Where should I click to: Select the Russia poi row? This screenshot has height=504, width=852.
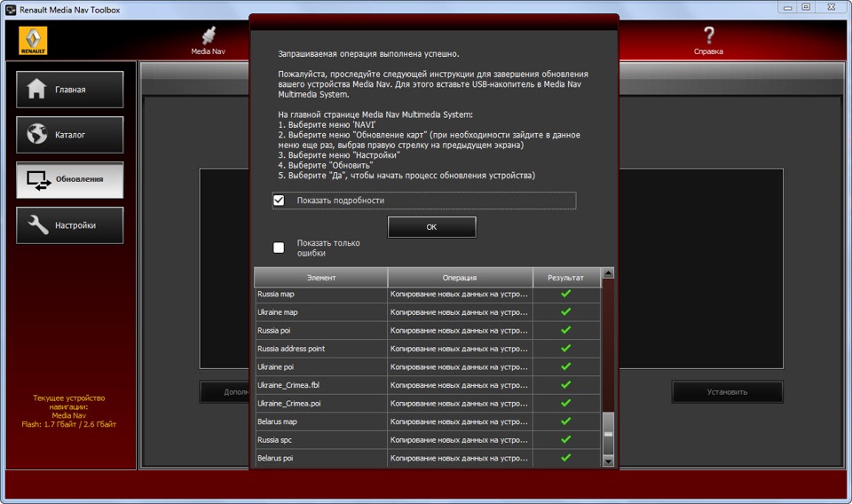pos(427,330)
